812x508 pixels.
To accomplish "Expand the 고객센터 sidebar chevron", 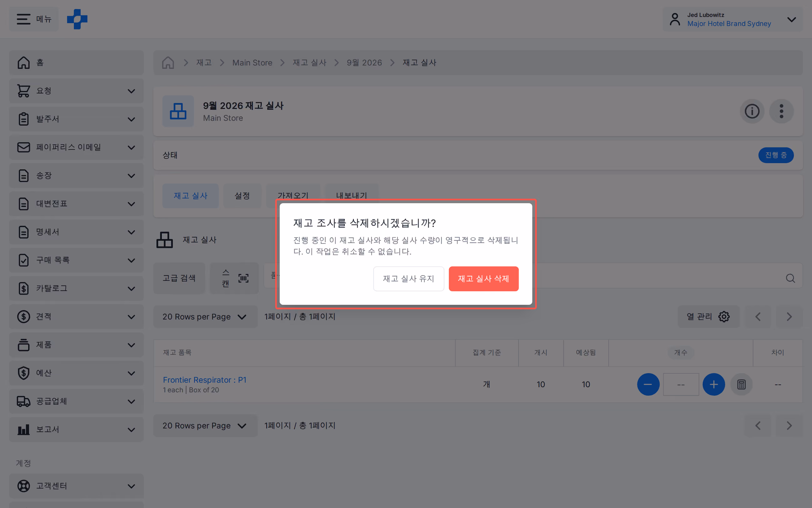I will [131, 486].
